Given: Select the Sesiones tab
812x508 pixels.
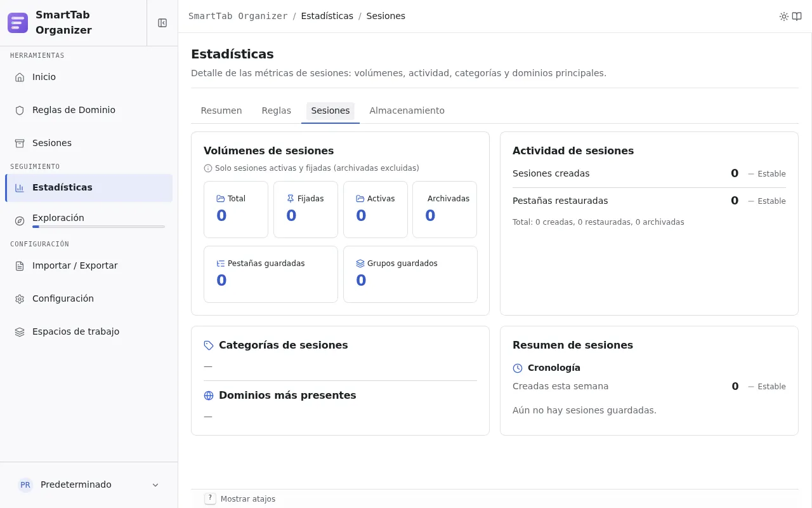Looking at the screenshot, I should (x=331, y=110).
